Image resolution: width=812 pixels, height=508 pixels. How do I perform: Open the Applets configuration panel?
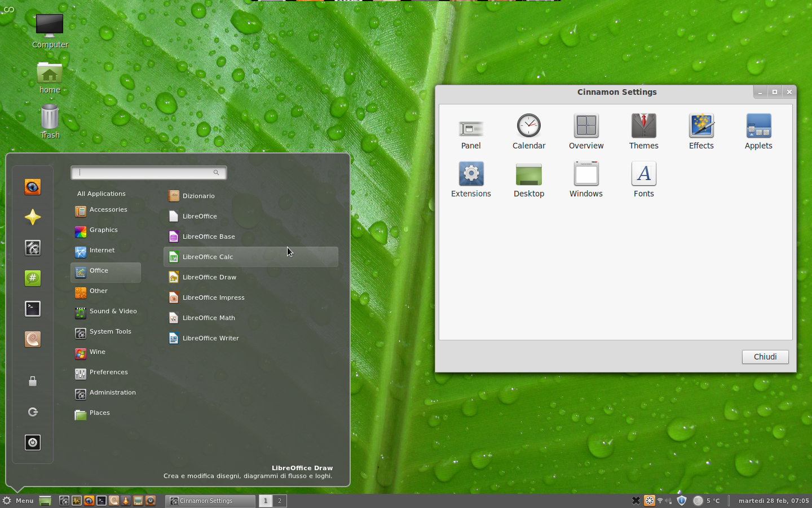(758, 126)
